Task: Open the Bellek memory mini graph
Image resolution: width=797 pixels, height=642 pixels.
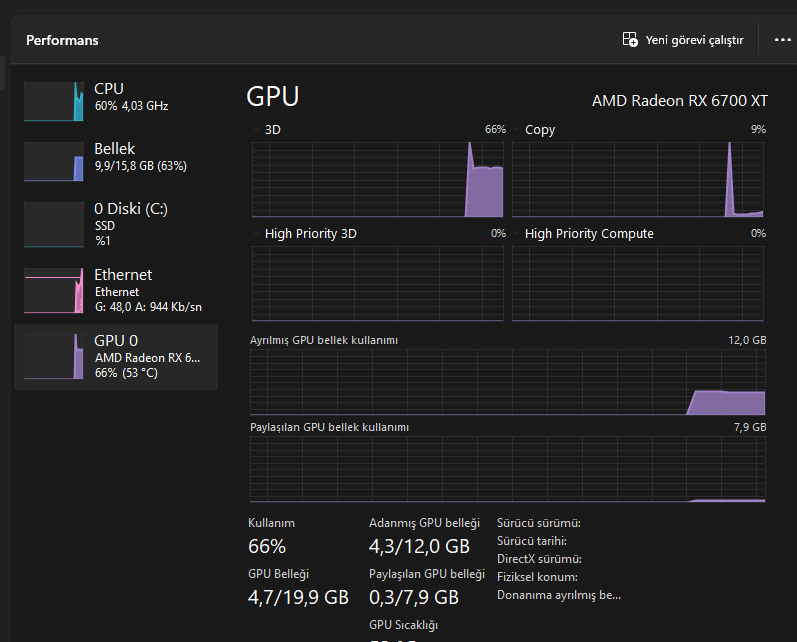Action: [x=54, y=161]
